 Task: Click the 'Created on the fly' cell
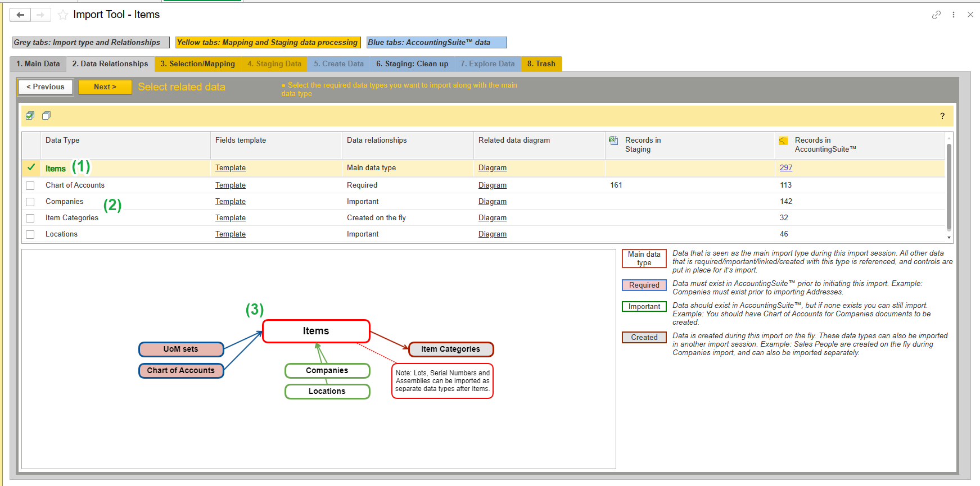[x=408, y=218]
